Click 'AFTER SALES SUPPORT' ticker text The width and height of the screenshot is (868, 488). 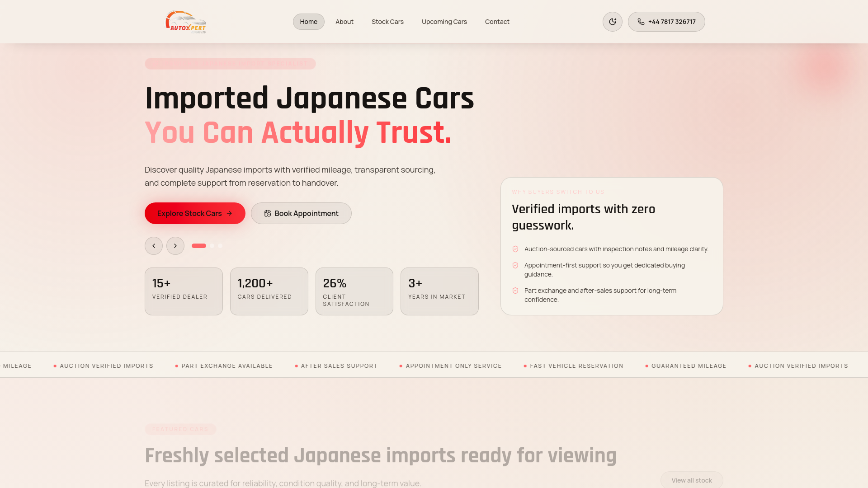click(x=339, y=366)
